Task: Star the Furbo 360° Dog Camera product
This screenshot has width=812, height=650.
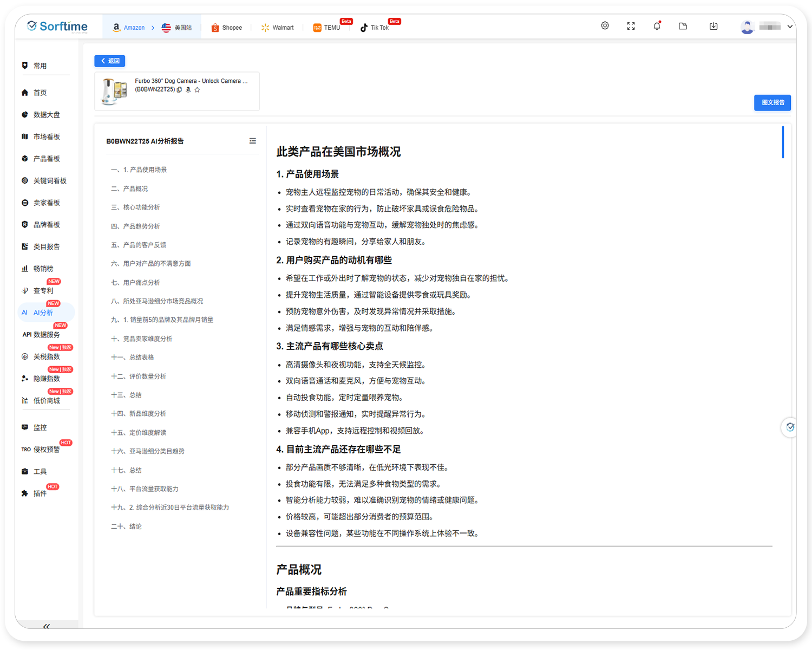Action: coord(197,89)
